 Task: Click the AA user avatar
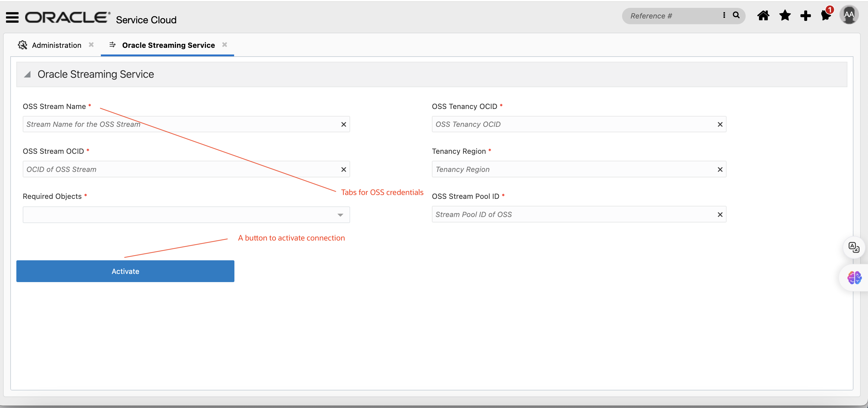(x=849, y=15)
